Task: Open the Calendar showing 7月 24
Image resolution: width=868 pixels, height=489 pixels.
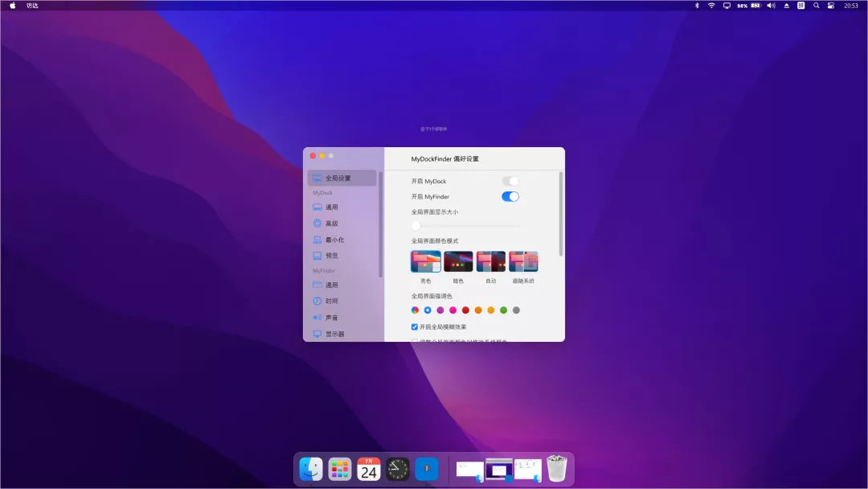Action: point(367,468)
